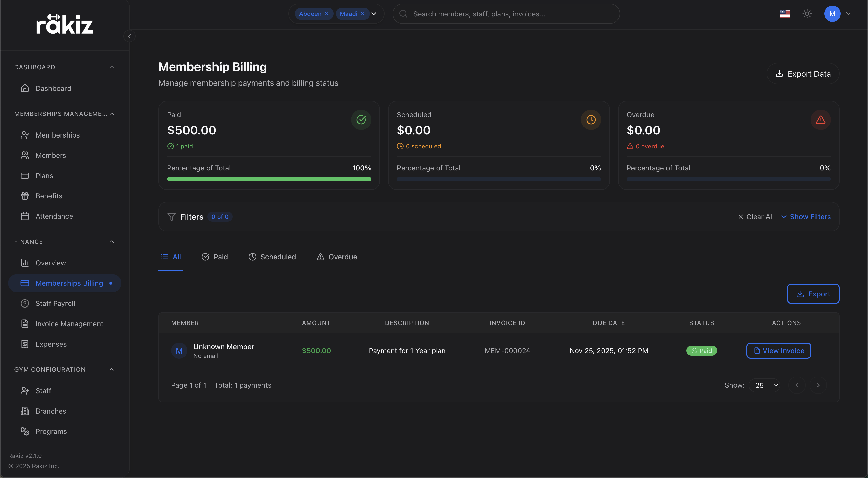Image resolution: width=868 pixels, height=478 pixels.
Task: Open the Plans page via card icon
Action: click(x=25, y=176)
